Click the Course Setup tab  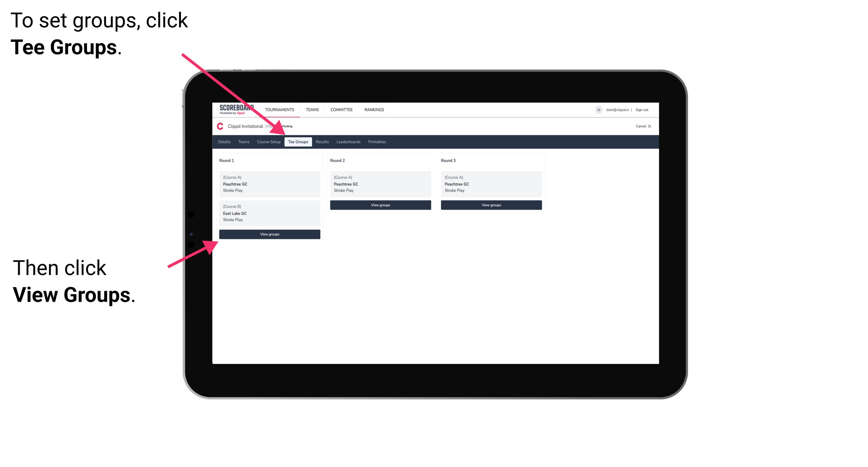269,142
